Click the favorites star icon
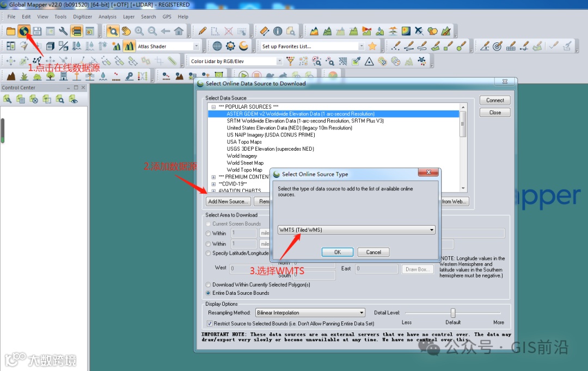Screen dimensions: 588x371 [x=372, y=46]
